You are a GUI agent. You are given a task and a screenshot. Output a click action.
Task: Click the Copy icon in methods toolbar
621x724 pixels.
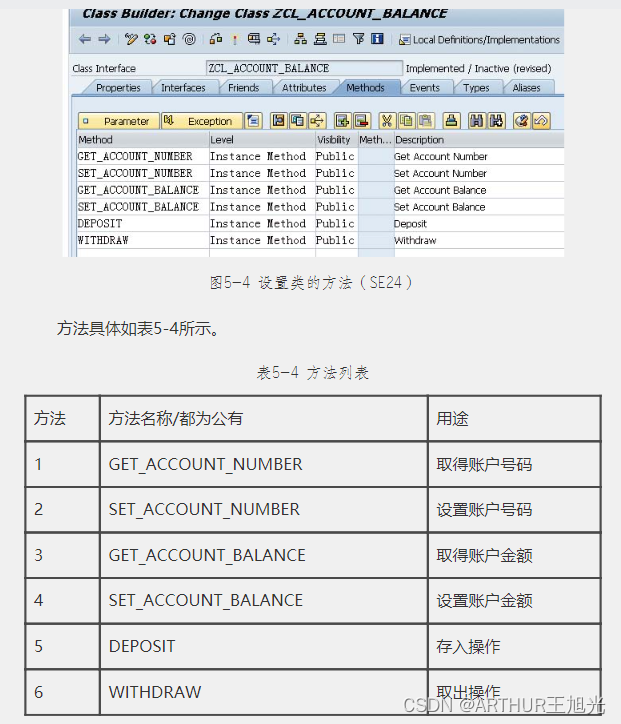pos(406,121)
